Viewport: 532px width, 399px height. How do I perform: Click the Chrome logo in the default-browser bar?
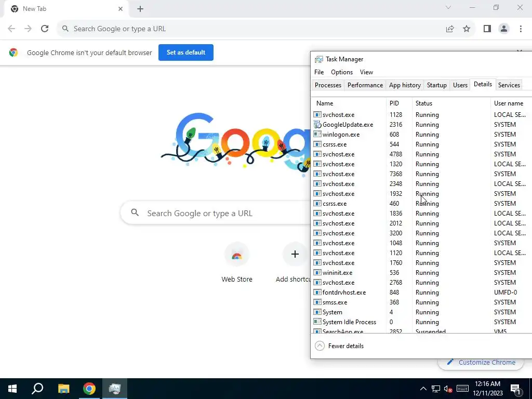click(x=14, y=52)
